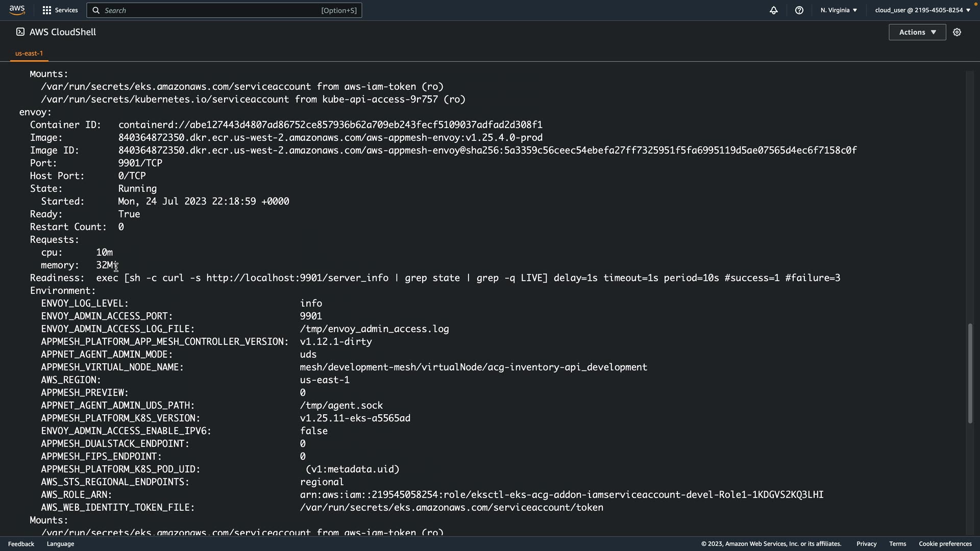This screenshot has height=551, width=980.
Task: Click the Feedback link in footer
Action: pyautogui.click(x=21, y=544)
